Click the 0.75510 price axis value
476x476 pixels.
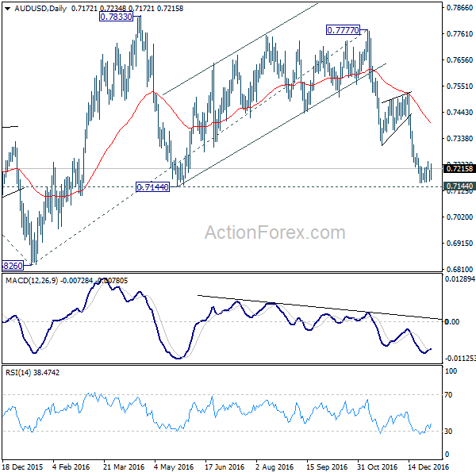coord(459,86)
